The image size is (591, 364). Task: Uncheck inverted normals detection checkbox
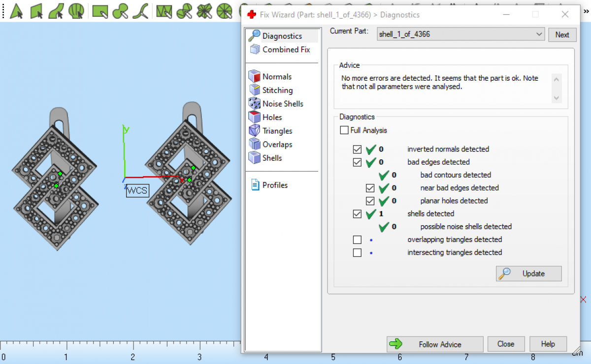point(358,149)
